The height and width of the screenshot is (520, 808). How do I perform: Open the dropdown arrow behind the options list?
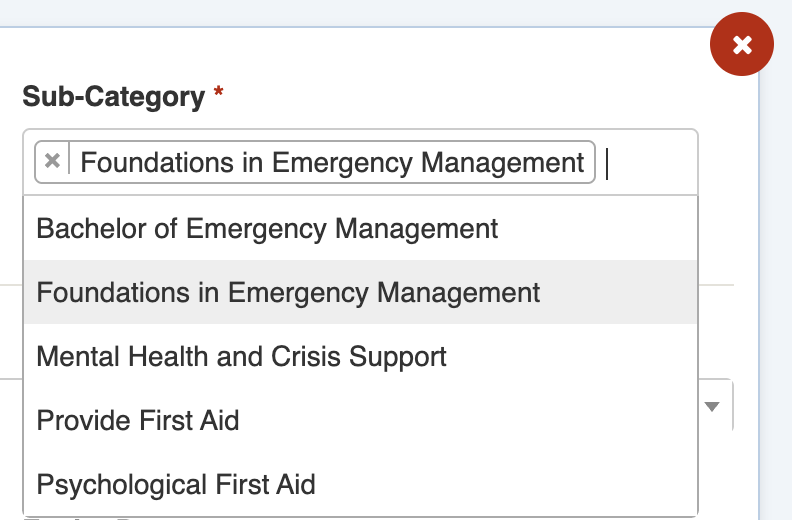(712, 406)
